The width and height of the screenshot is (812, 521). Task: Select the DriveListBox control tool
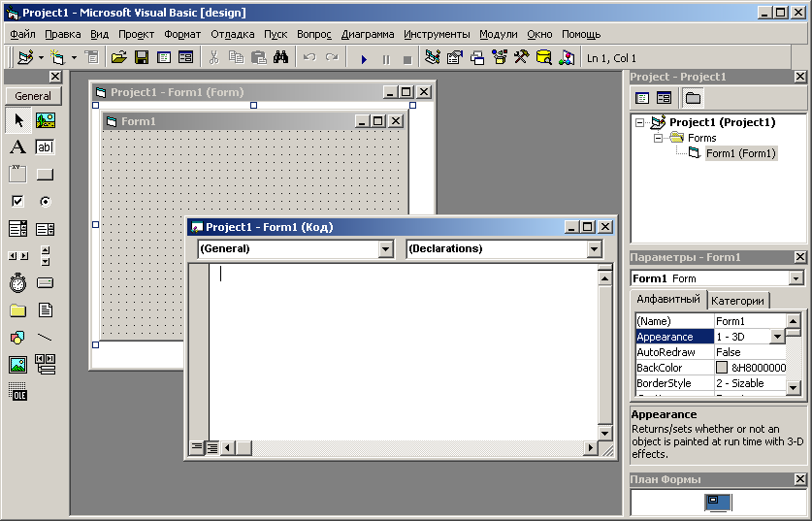46,282
